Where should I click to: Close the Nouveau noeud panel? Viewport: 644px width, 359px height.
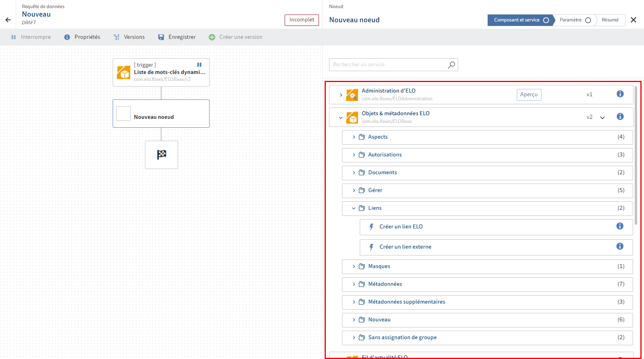[634, 20]
